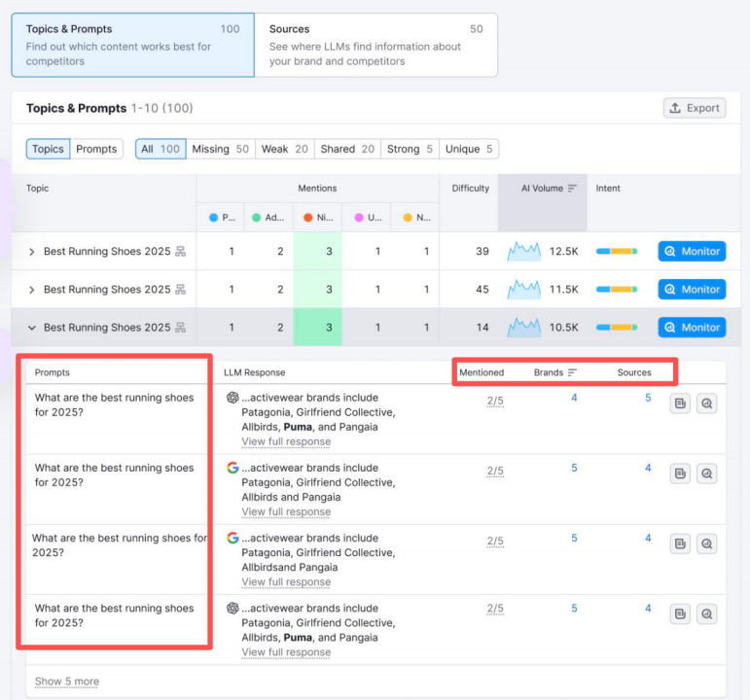Open the Sources tab
750x700 pixels.
375,45
